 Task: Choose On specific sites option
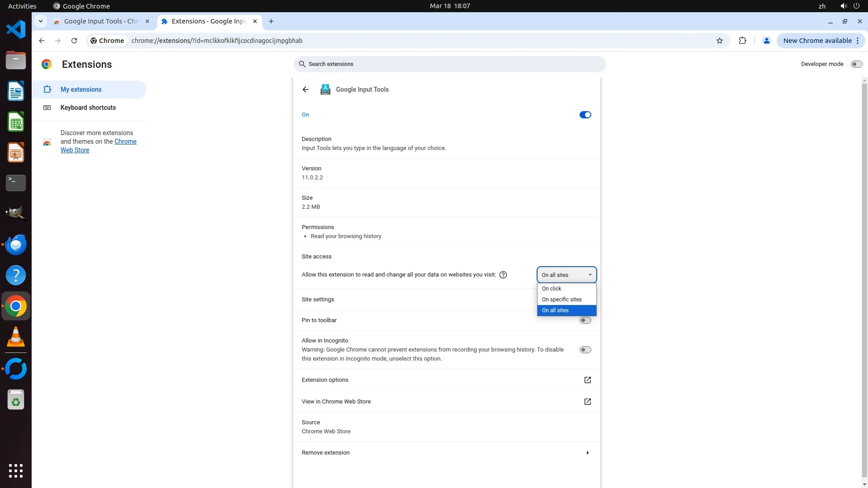[x=561, y=300]
